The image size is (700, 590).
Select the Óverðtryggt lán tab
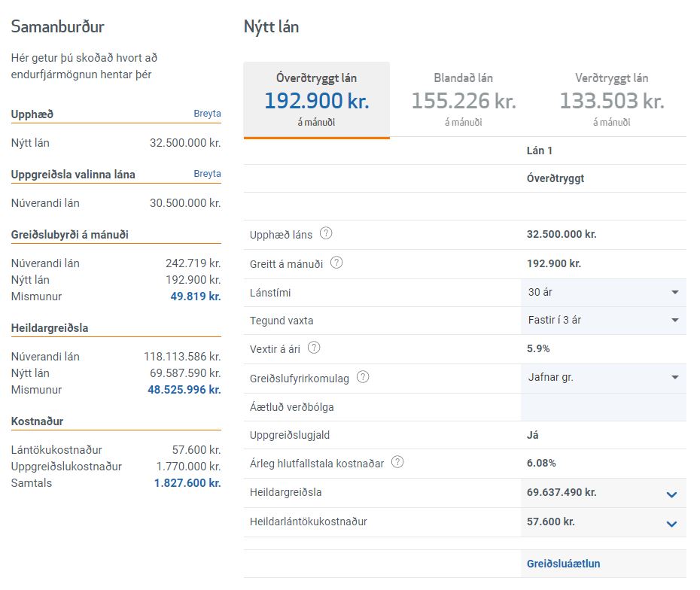(x=316, y=100)
